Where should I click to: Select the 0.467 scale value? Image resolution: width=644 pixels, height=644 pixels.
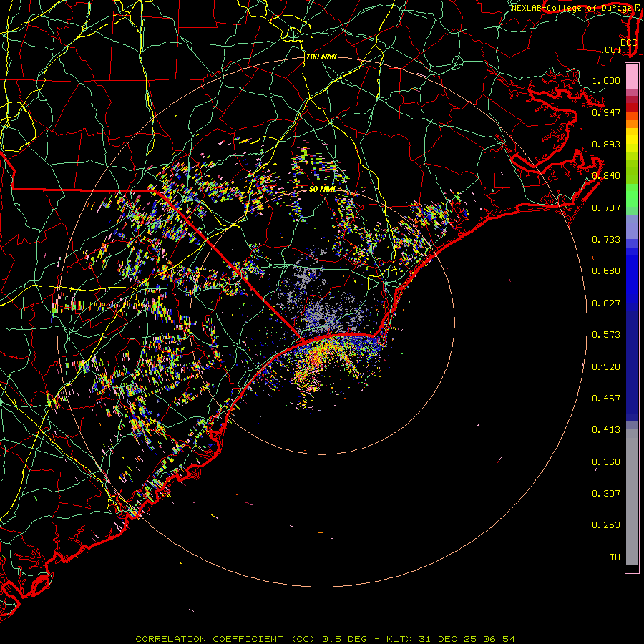coord(606,399)
